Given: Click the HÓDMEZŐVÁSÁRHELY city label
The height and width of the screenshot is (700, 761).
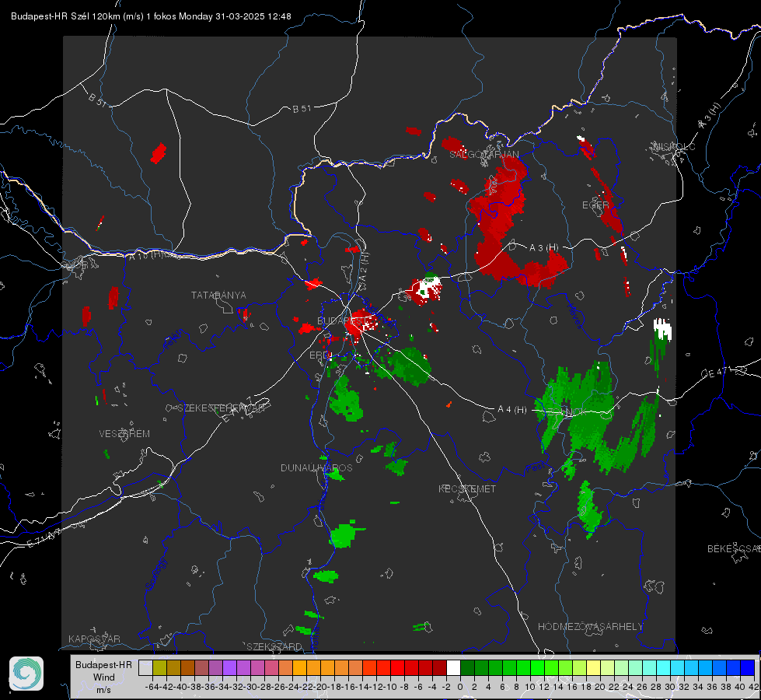Looking at the screenshot, I should coord(590,627).
